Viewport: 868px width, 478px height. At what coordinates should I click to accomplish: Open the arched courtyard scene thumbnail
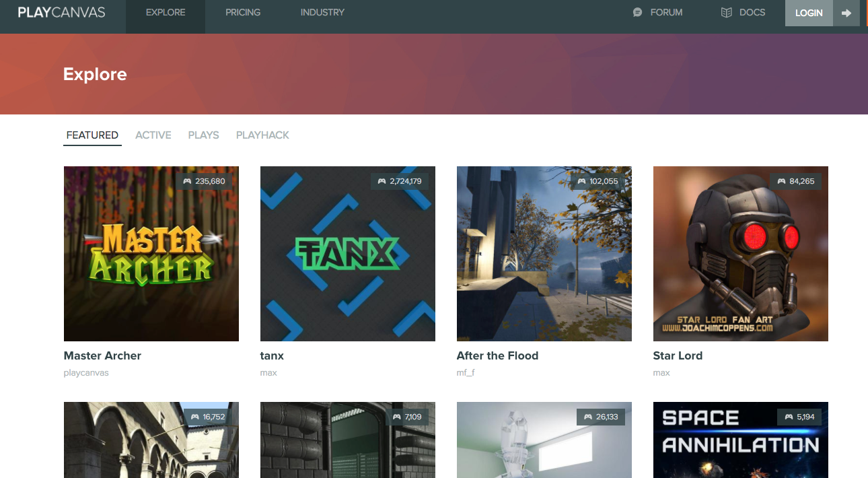tap(151, 440)
